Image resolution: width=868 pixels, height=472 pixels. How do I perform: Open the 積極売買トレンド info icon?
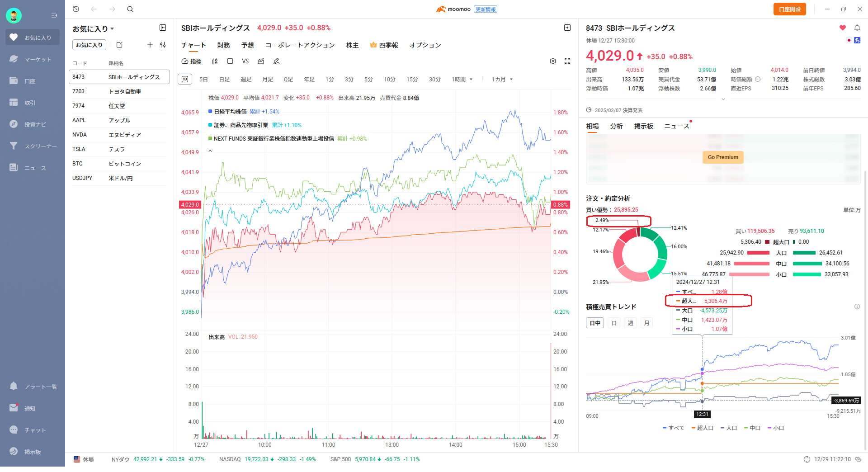pyautogui.click(x=857, y=307)
